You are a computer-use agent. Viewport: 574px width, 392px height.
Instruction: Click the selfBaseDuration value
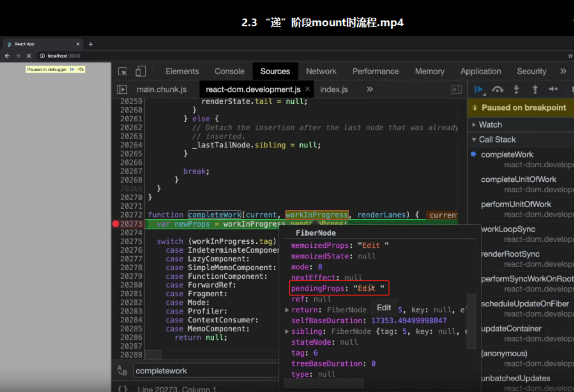409,320
